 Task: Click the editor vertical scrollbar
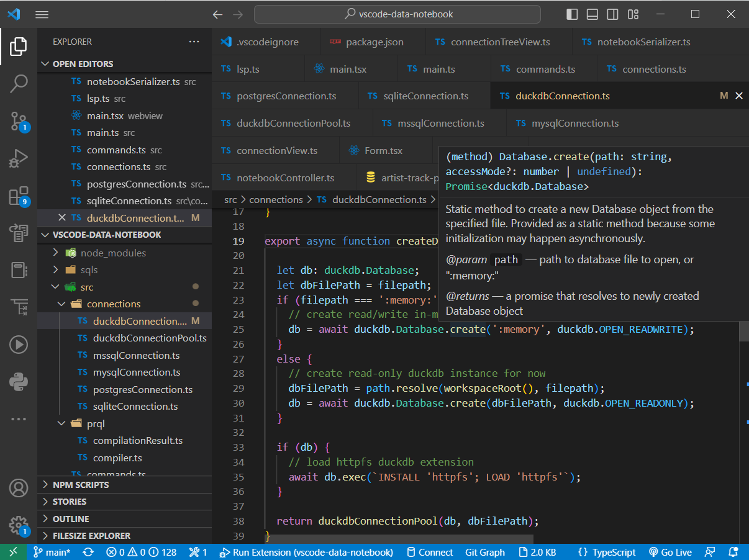tap(743, 332)
